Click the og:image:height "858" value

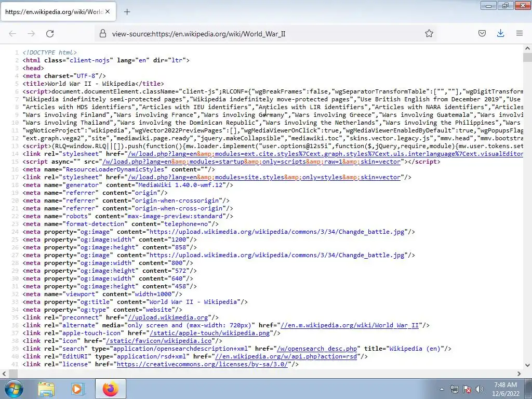click(179, 247)
